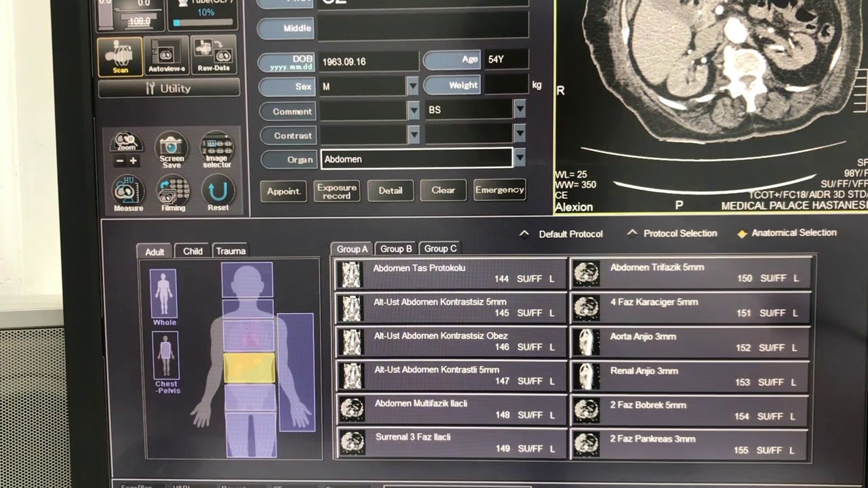Select the chest region on body diagram

248,334
